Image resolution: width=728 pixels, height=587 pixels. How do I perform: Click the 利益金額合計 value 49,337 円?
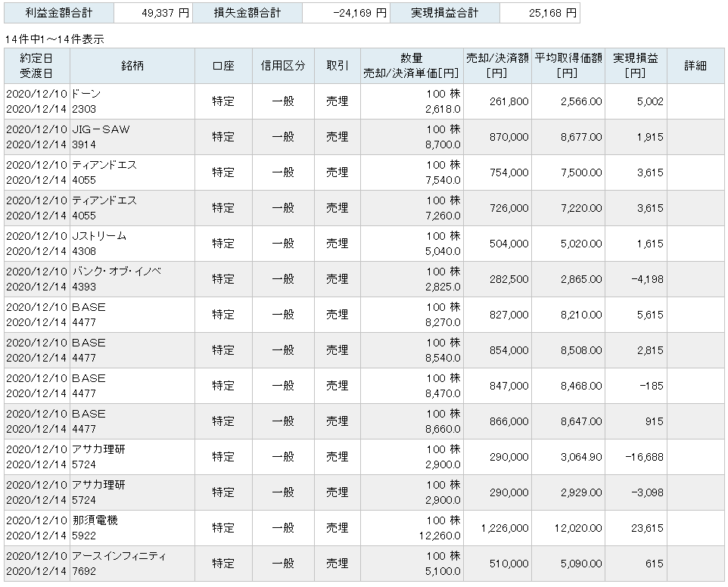tap(153, 13)
